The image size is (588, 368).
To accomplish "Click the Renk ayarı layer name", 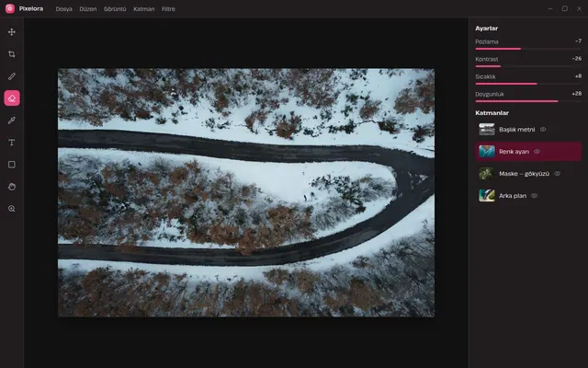I will [x=514, y=152].
